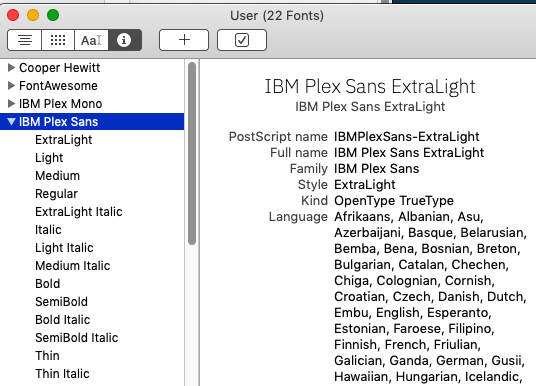
Task: Expand the Cooper Hewitt font family
Action: point(11,67)
